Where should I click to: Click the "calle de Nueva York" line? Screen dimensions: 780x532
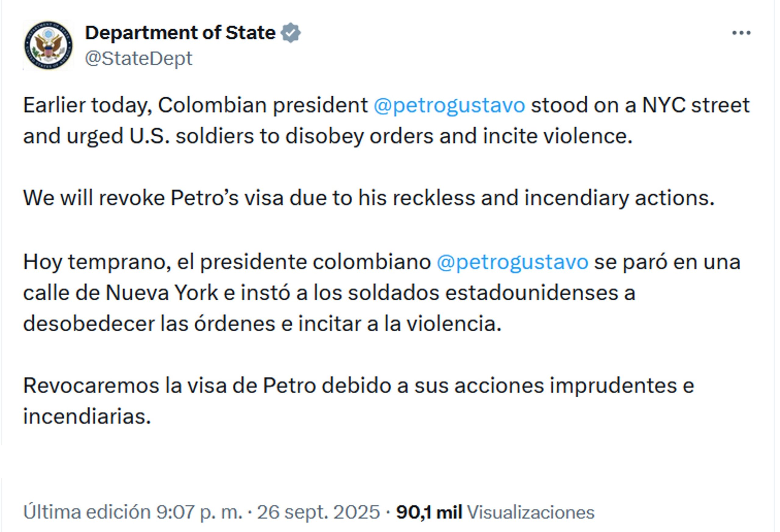point(329,293)
